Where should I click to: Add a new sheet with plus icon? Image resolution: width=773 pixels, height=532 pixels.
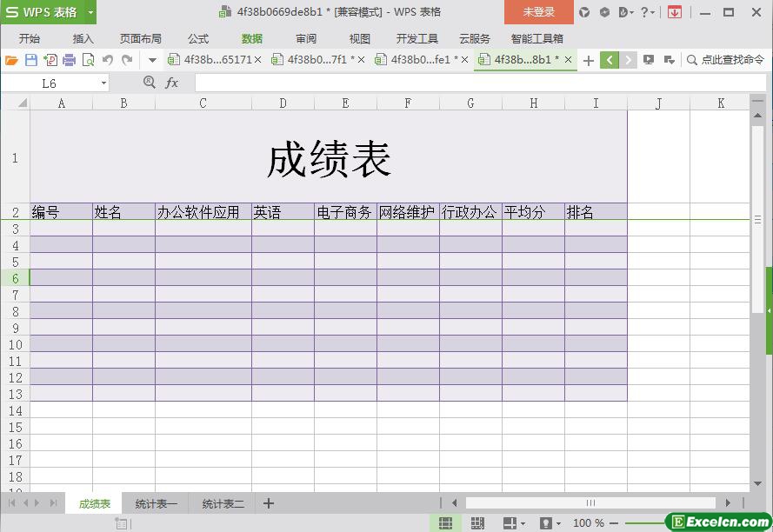tap(269, 503)
